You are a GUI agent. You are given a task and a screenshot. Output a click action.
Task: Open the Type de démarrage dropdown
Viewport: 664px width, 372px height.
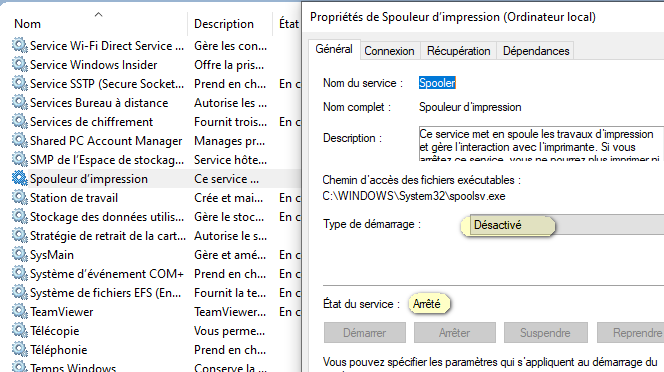coord(567,225)
